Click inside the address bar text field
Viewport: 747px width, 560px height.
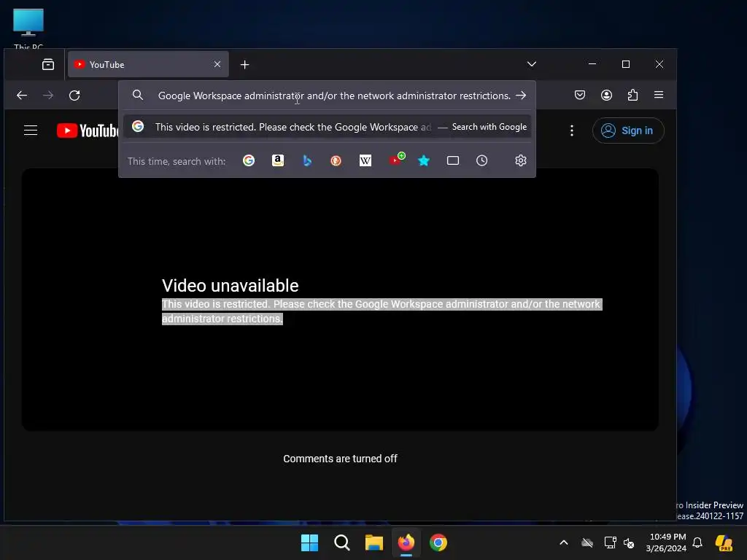[334, 96]
